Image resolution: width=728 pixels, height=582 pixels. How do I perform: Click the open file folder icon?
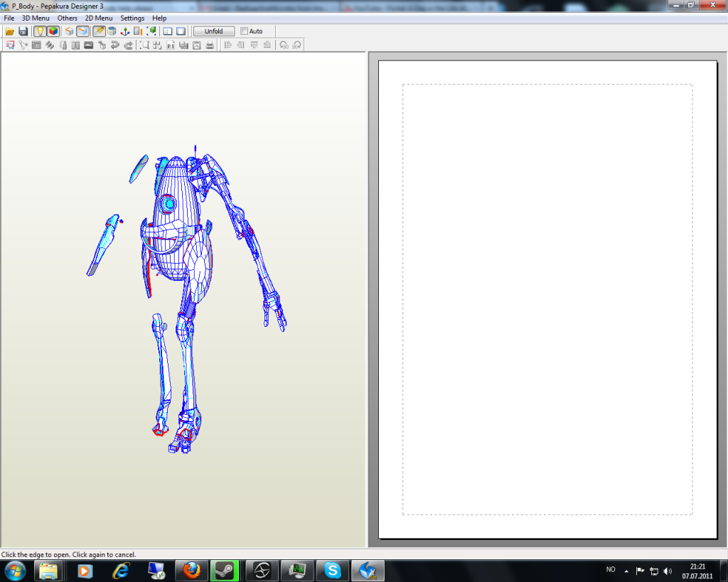point(10,31)
